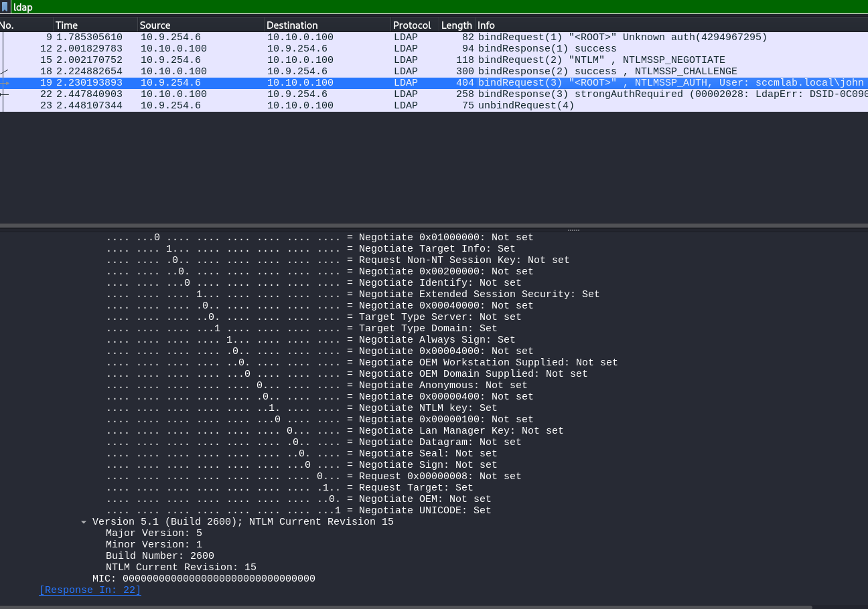This screenshot has height=609, width=868.
Task: Select the MIC field line
Action: (x=204, y=579)
